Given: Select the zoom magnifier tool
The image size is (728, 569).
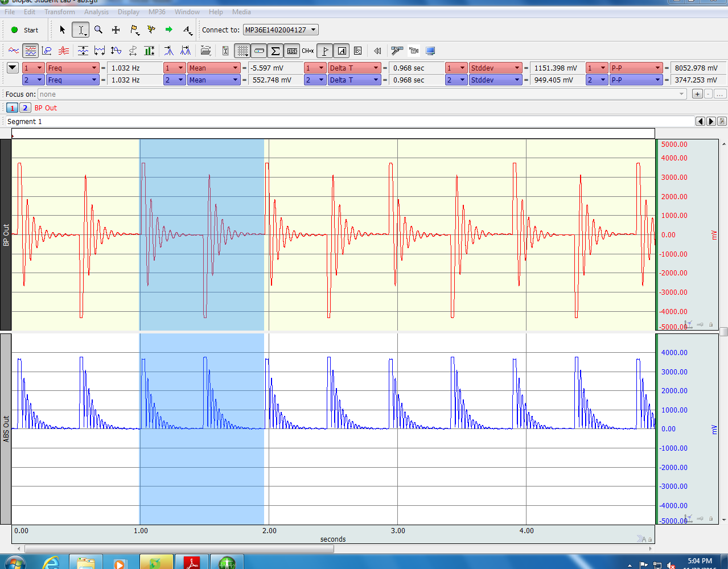Looking at the screenshot, I should point(98,30).
